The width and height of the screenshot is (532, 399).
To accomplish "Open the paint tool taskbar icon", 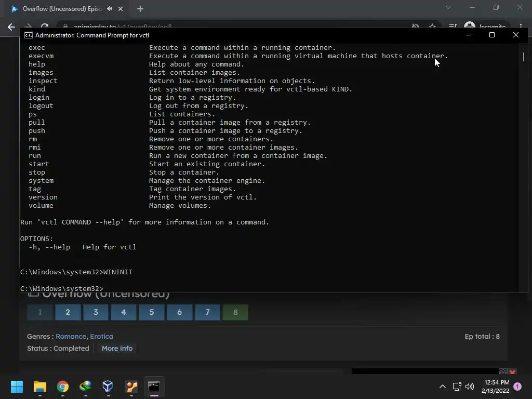I will click(131, 387).
